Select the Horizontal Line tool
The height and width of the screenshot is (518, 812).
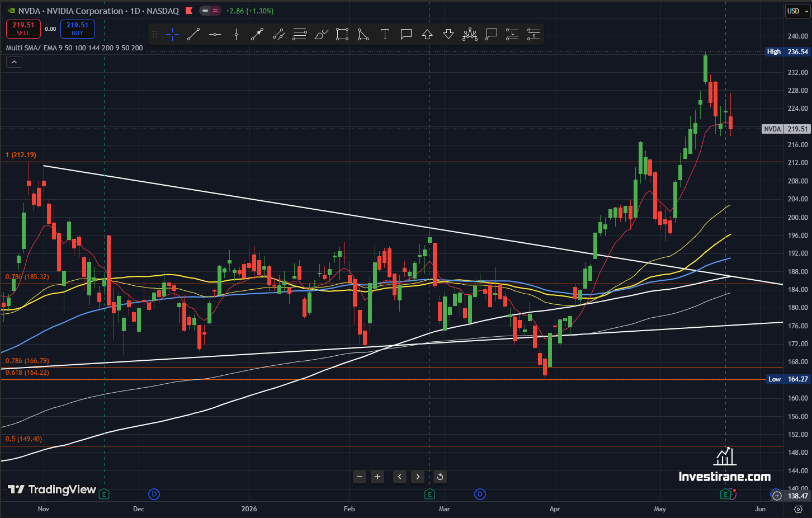pos(215,35)
